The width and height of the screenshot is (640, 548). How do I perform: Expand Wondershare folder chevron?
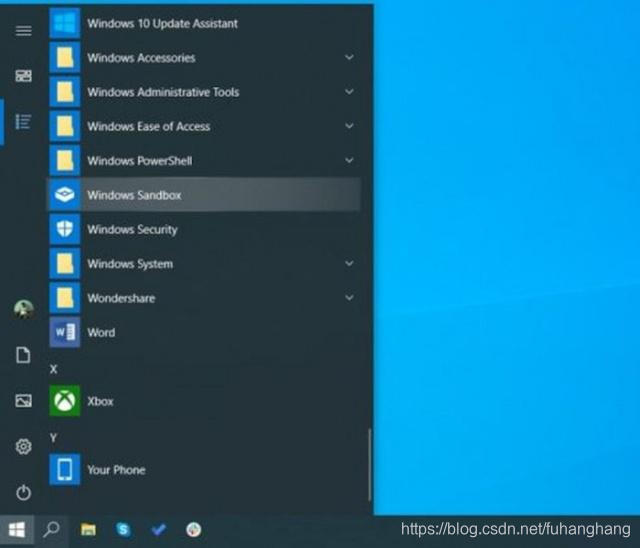click(349, 297)
